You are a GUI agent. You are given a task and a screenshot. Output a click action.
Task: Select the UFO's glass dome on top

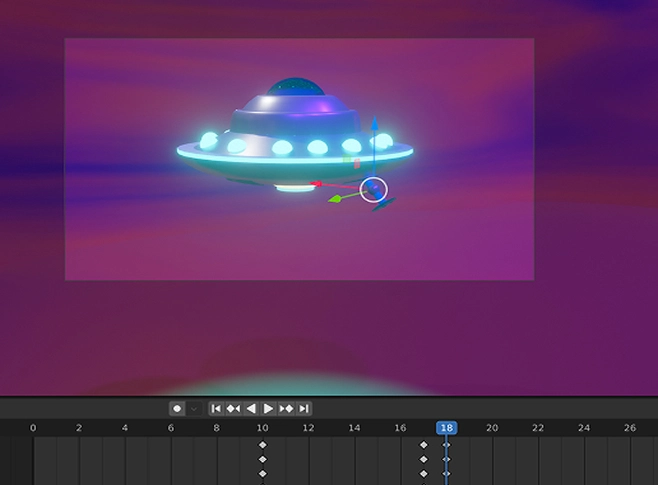[296, 86]
